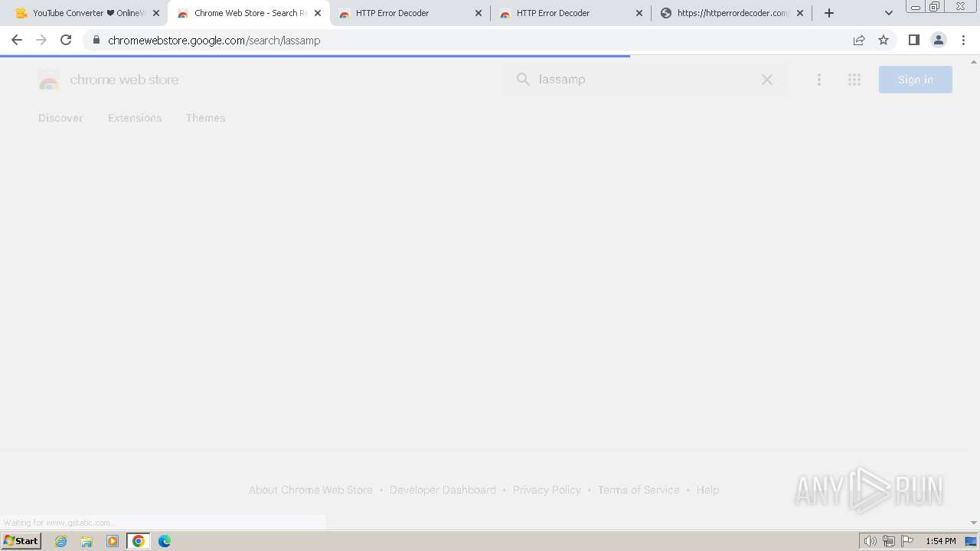Click the page scrollbar down arrow

[x=974, y=523]
